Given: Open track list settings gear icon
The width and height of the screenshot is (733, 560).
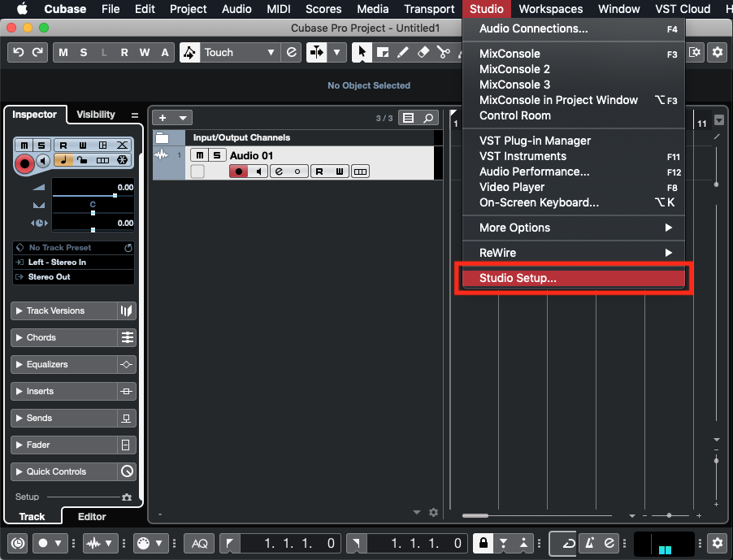Looking at the screenshot, I should pyautogui.click(x=433, y=512).
